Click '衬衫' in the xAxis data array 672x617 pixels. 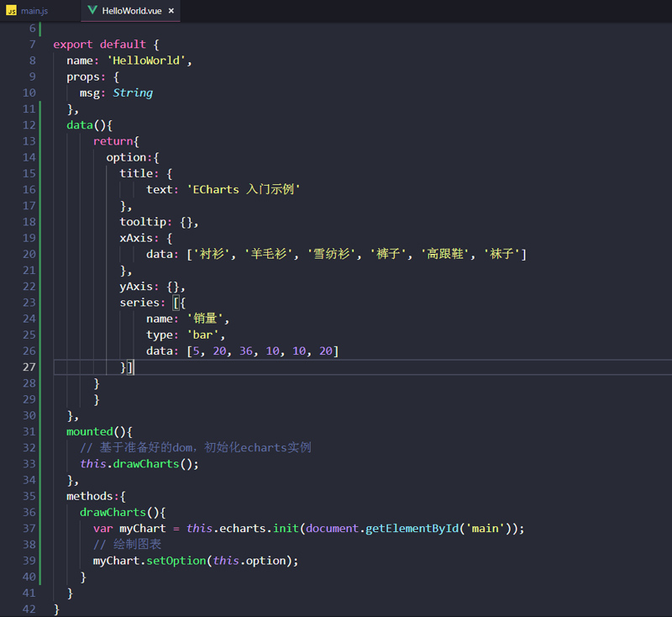(213, 254)
